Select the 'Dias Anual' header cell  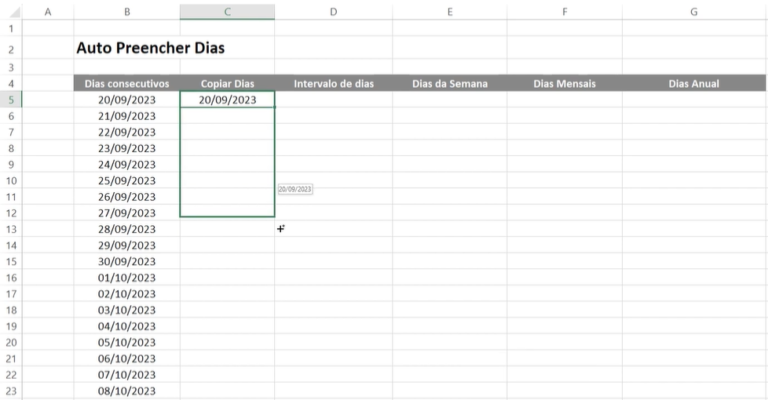tap(693, 84)
